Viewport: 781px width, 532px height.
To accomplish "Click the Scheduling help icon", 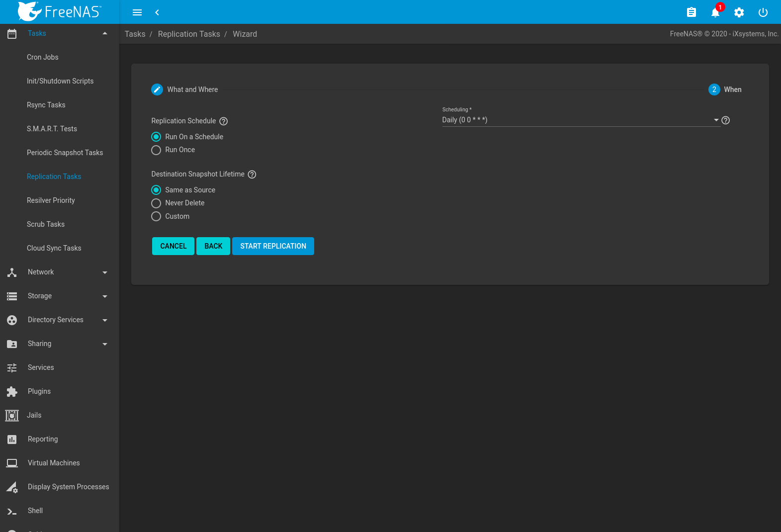I will click(725, 120).
